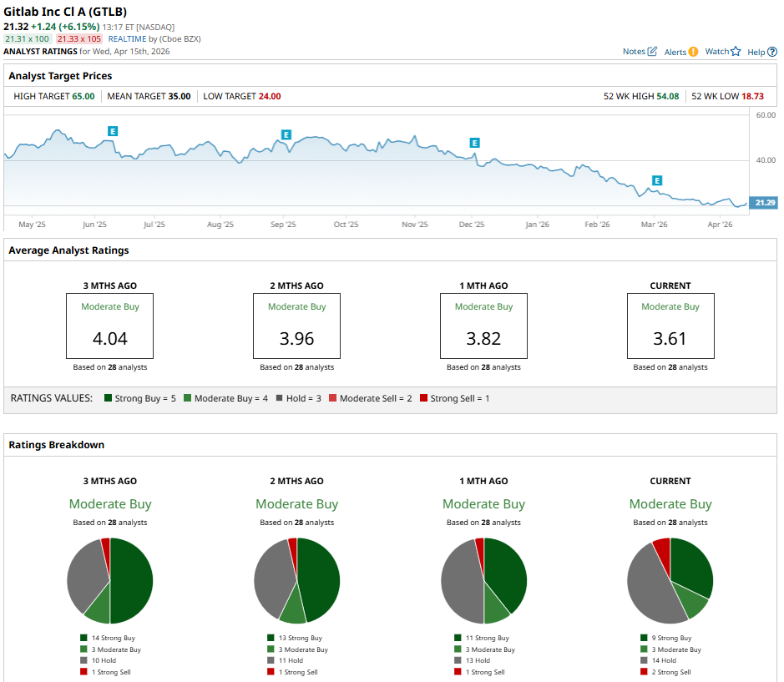Viewport: 784px width, 682px height.
Task: Click the Strong Sell red ratings value swatch
Action: coord(423,398)
